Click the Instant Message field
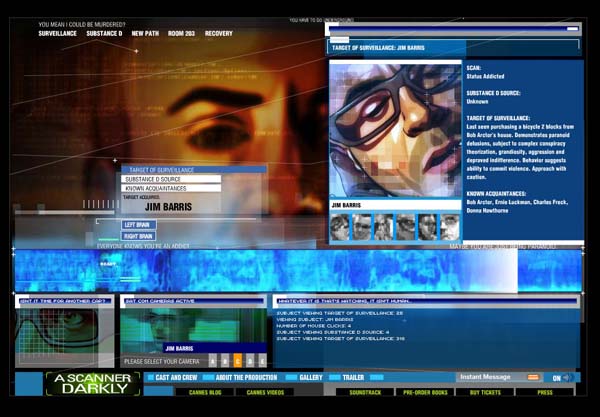Image resolution: width=600 pixels, height=417 pixels. (x=499, y=377)
